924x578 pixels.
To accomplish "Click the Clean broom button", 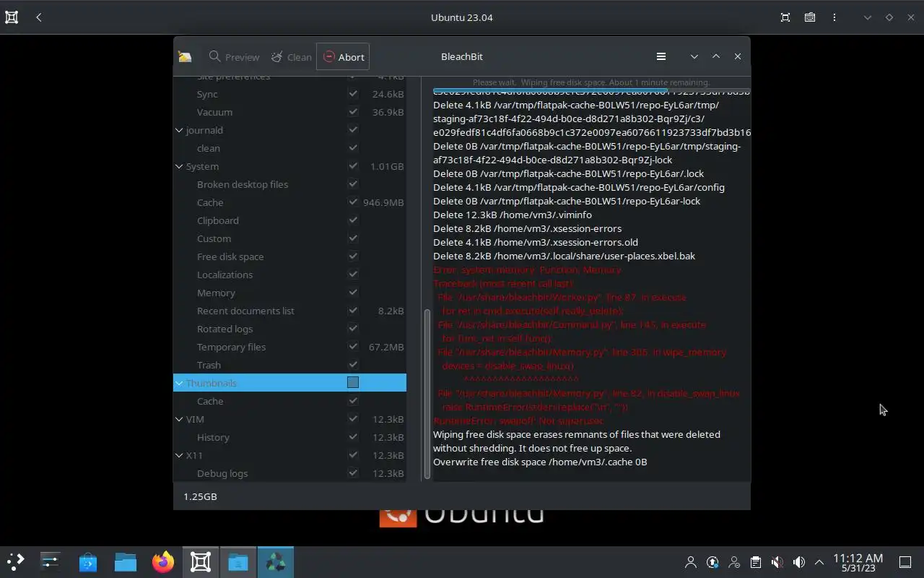I will pos(292,56).
